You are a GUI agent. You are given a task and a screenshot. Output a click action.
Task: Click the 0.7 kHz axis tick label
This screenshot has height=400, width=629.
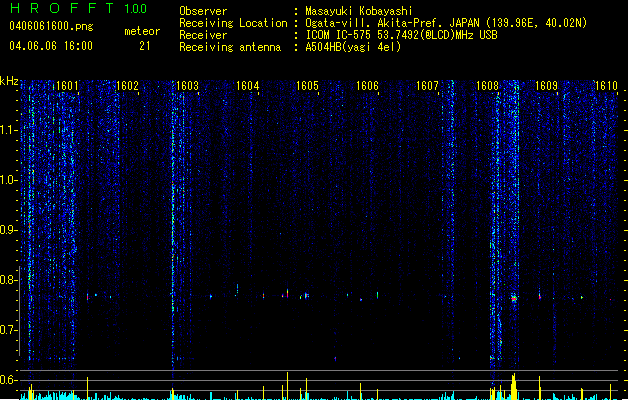point(8,330)
